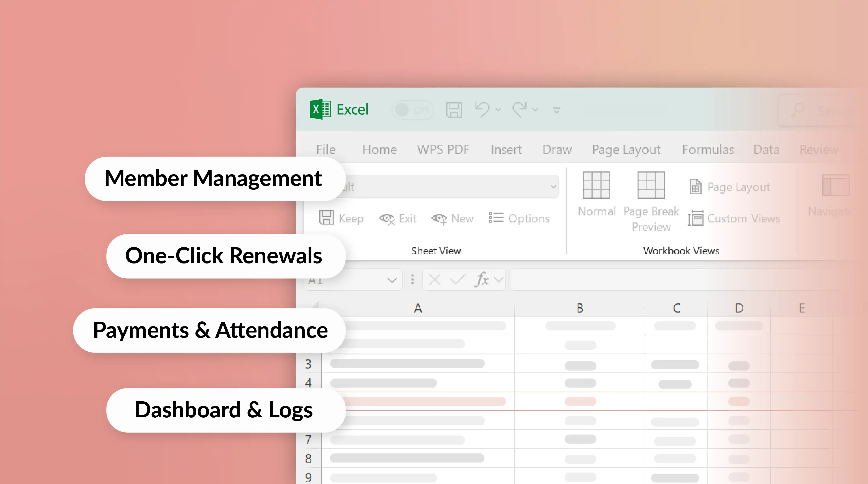Select the Normal workbook view icon
The height and width of the screenshot is (484, 868).
point(596,185)
